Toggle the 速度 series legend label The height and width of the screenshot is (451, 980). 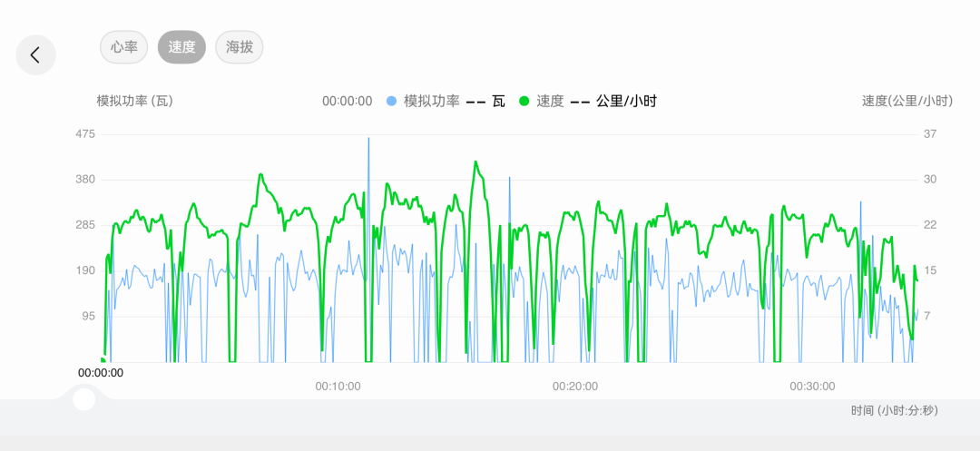pos(550,101)
